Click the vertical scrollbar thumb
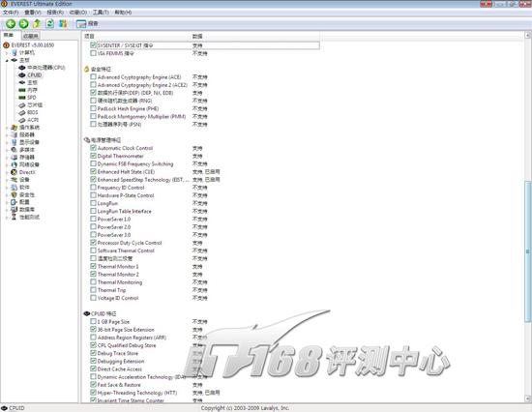The image size is (532, 412). pyautogui.click(x=527, y=251)
